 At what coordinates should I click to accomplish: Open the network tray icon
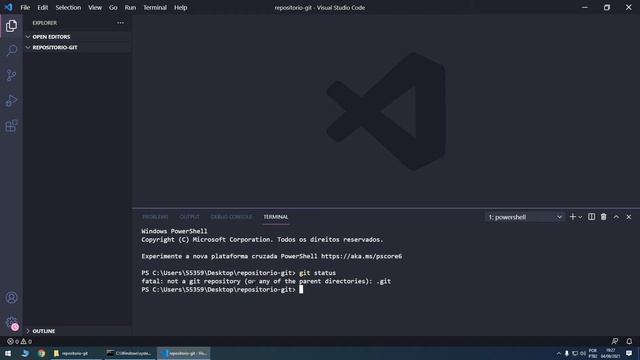click(575, 353)
